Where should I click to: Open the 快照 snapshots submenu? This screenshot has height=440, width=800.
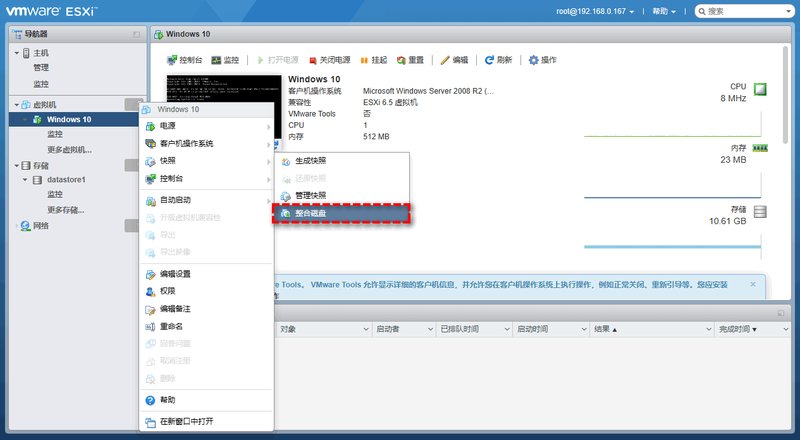coord(207,161)
